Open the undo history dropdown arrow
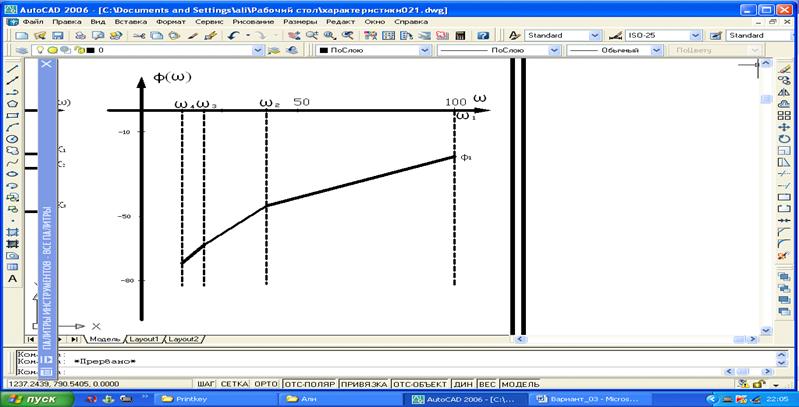The width and height of the screenshot is (799, 407). (x=248, y=36)
